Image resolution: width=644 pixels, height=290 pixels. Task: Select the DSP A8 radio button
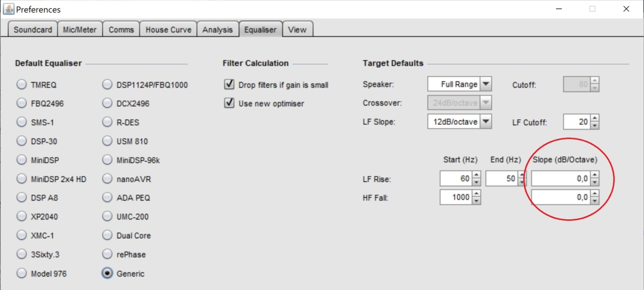coord(21,197)
